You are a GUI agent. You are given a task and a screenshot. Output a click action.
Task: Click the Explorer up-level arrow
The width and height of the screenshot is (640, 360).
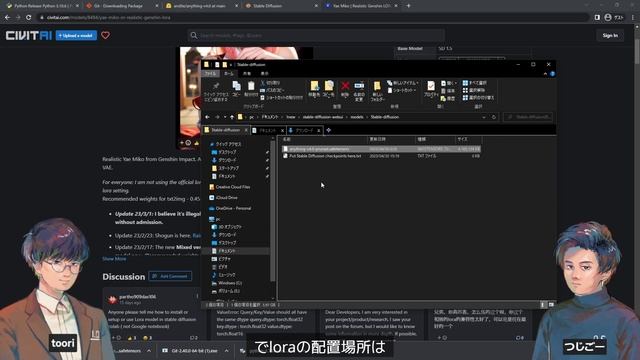tap(232, 117)
